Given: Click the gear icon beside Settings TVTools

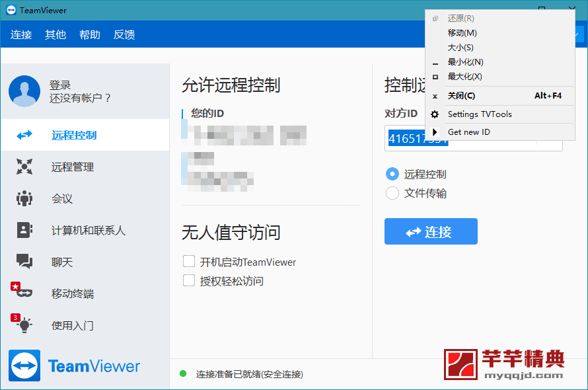Looking at the screenshot, I should tap(435, 114).
